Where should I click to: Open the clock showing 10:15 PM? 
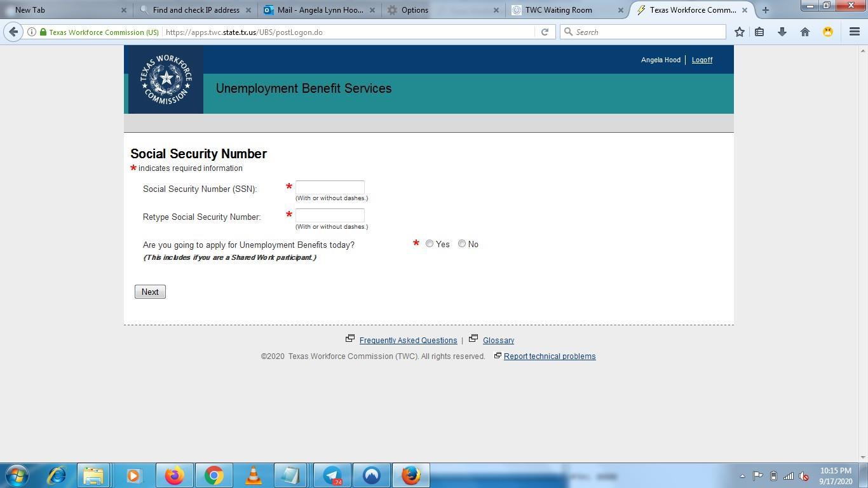[x=836, y=476]
